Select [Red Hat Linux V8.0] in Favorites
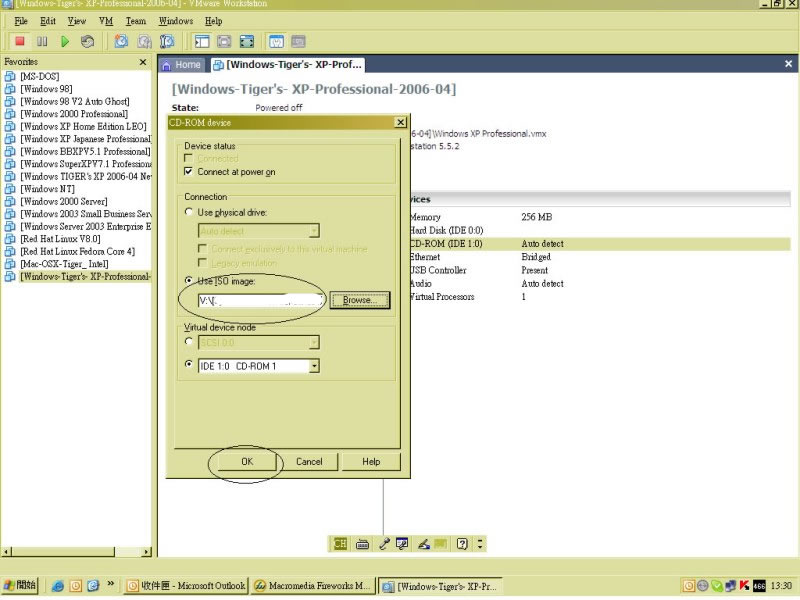 (x=60, y=239)
